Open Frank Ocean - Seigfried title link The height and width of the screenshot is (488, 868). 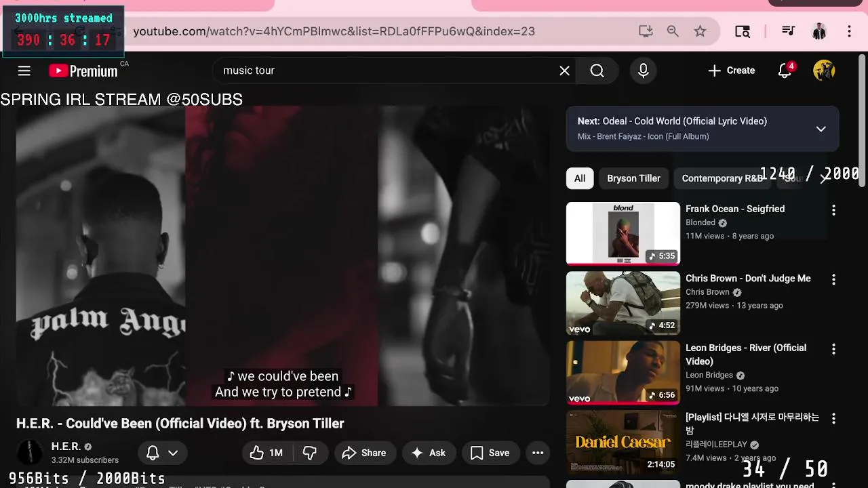click(735, 209)
